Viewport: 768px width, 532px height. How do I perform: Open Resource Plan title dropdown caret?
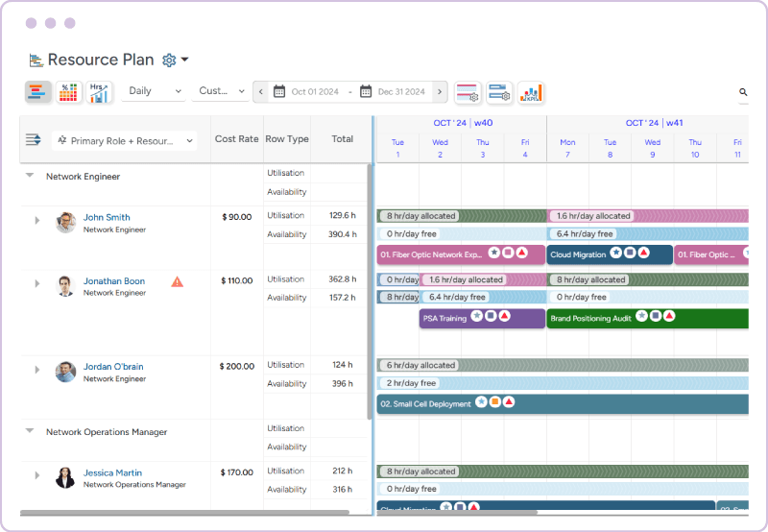(x=184, y=60)
